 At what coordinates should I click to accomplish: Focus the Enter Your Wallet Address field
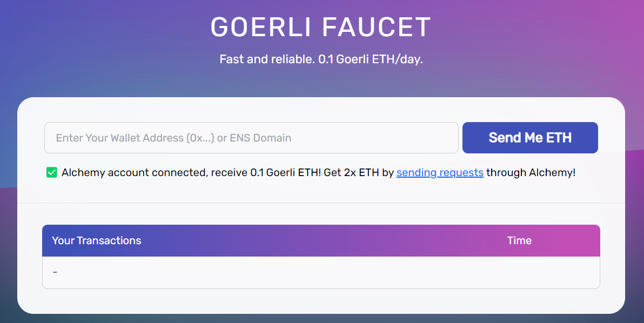(251, 138)
